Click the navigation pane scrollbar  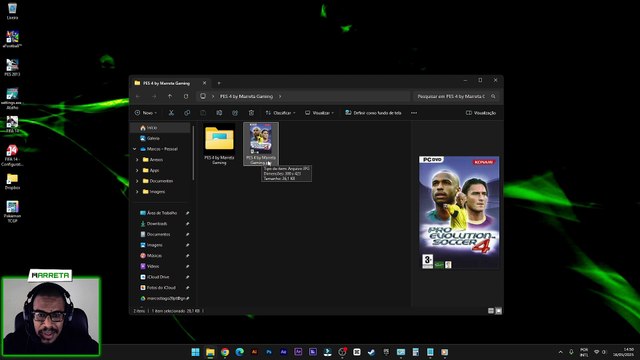pyautogui.click(x=193, y=153)
